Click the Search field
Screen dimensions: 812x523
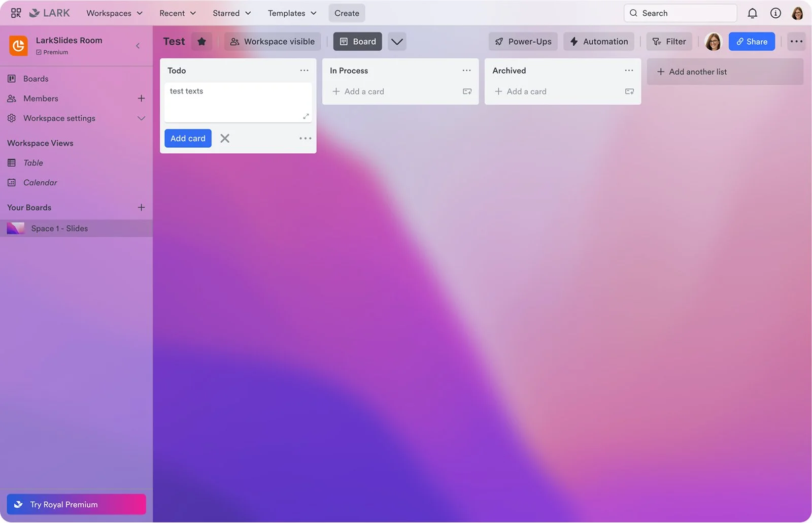point(680,13)
